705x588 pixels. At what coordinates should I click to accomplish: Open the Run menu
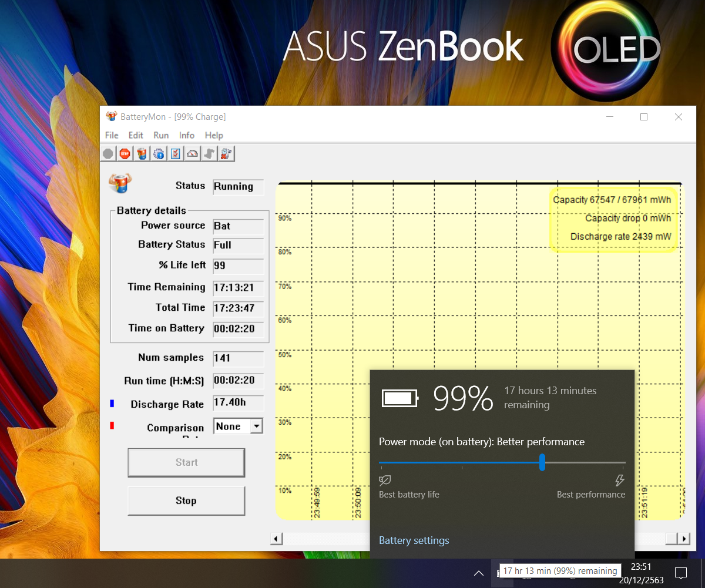coord(161,135)
